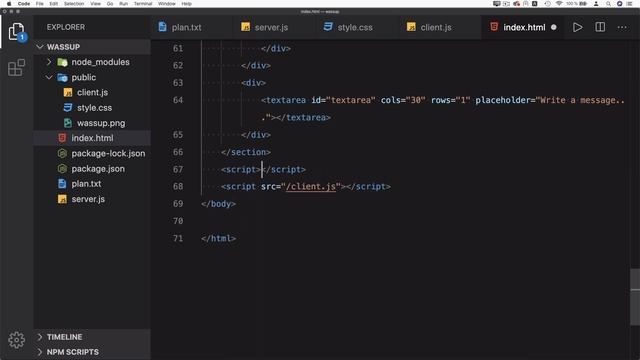Open the Terminal menu
Image resolution: width=640 pixels, height=360 pixels.
(x=143, y=4)
